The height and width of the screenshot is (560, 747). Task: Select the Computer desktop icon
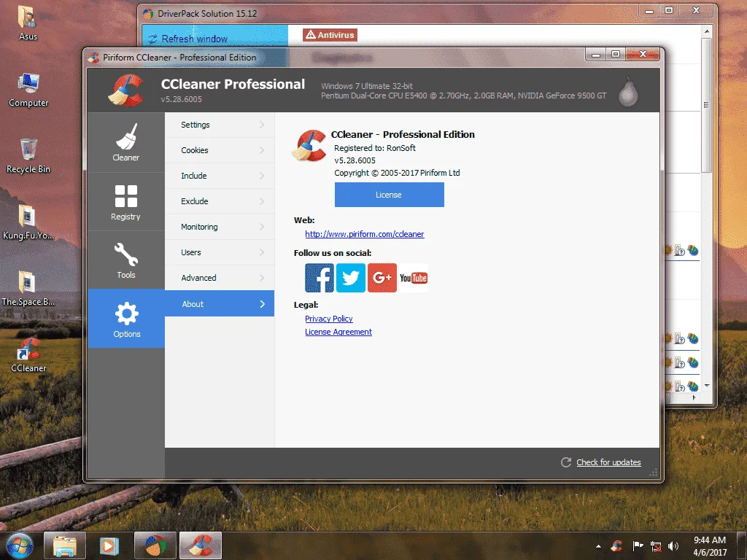[x=28, y=90]
